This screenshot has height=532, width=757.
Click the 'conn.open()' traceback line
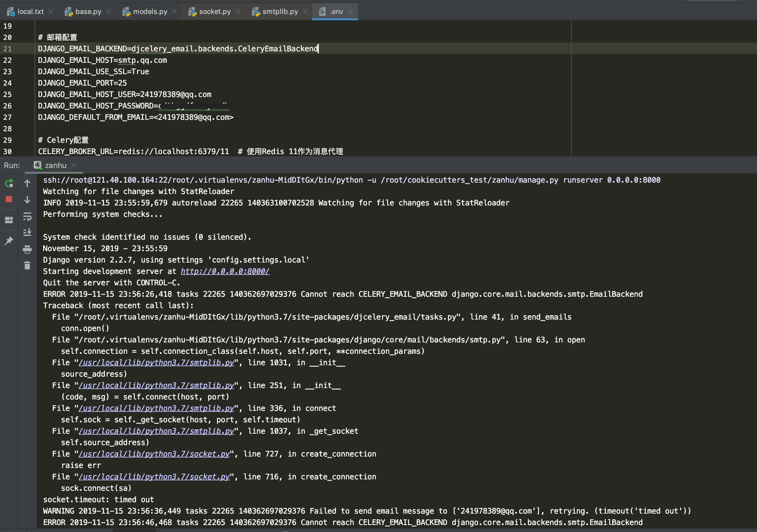[x=85, y=328]
